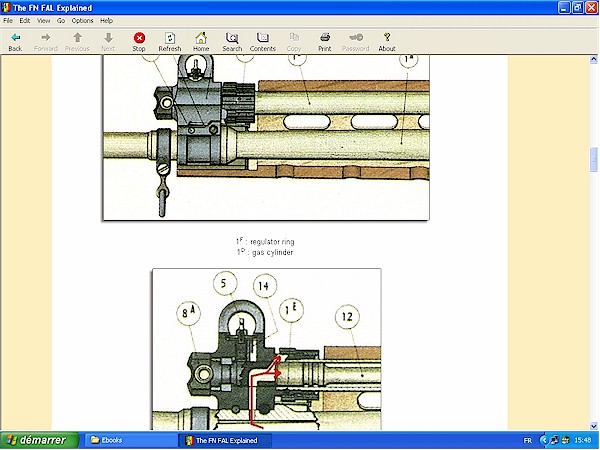
Task: Click the upper gas regulator diagram image
Action: (266, 137)
